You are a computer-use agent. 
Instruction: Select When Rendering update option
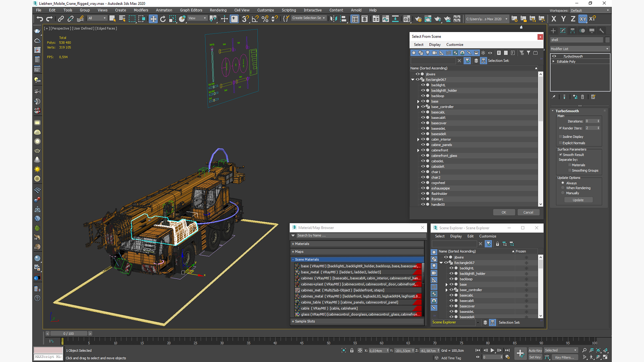563,188
